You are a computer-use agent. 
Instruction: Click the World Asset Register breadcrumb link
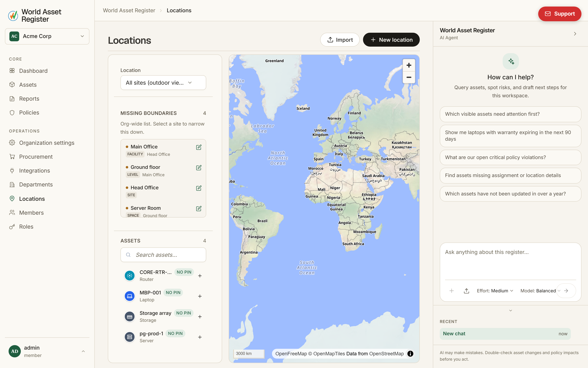tap(129, 10)
